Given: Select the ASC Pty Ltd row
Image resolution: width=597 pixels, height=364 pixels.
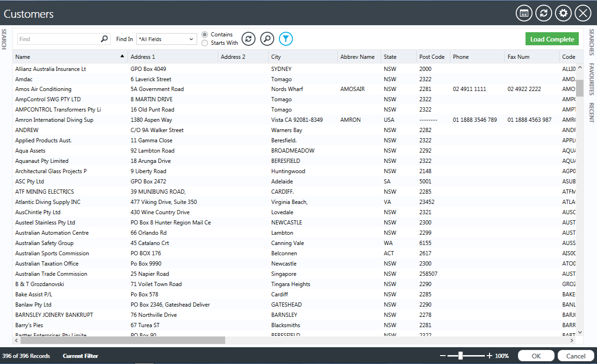Looking at the screenshot, I should pos(294,182).
